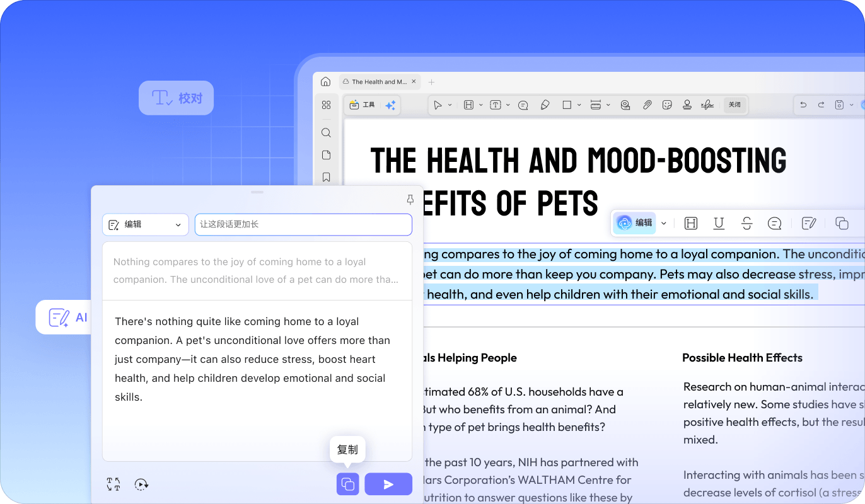The height and width of the screenshot is (504, 865).
Task: Click the line 'type of pet brings health benefits?'
Action: [516, 427]
